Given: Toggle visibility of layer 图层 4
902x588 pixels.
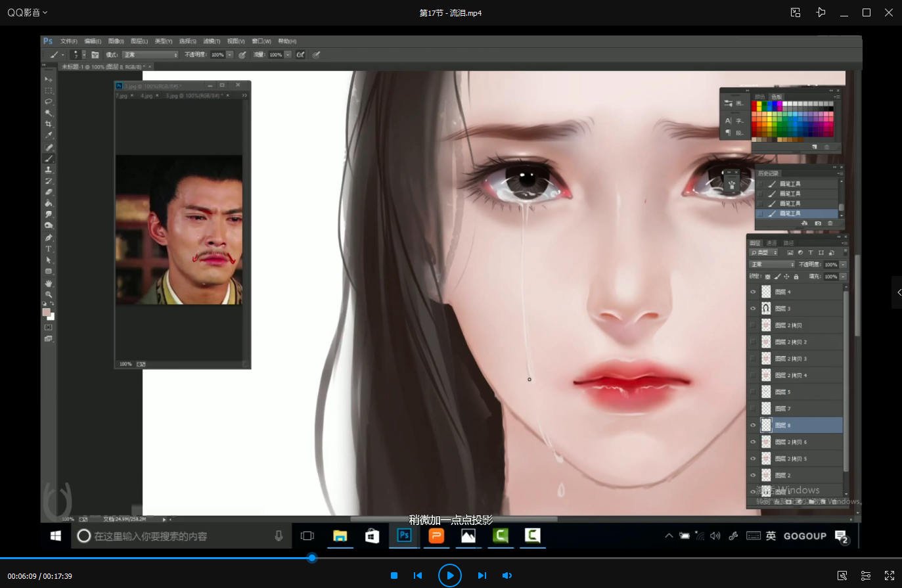Looking at the screenshot, I should pyautogui.click(x=753, y=291).
